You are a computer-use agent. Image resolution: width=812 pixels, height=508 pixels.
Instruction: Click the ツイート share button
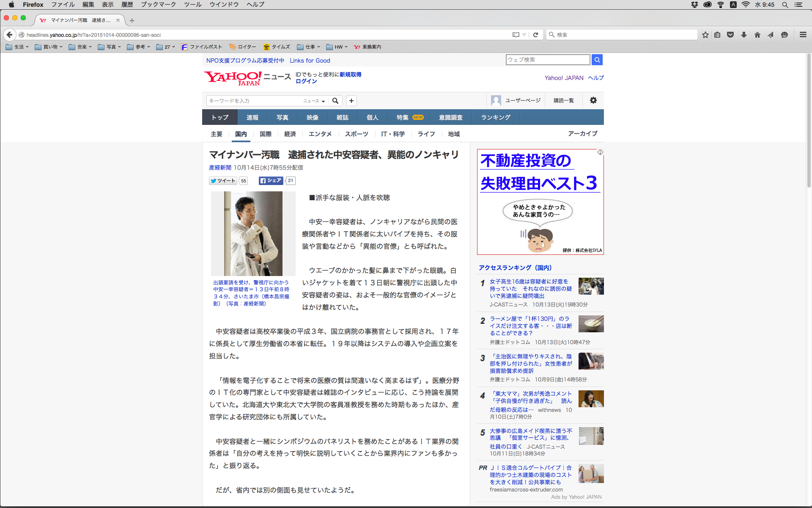pos(223,181)
